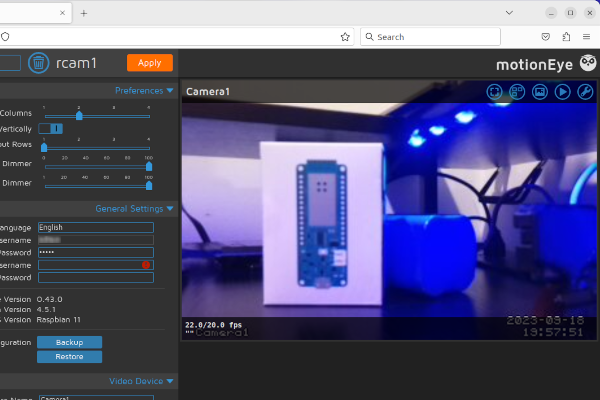Adjust the first Dimmer slider handle
Image resolution: width=600 pixels, height=400 pixels.
click(x=149, y=167)
